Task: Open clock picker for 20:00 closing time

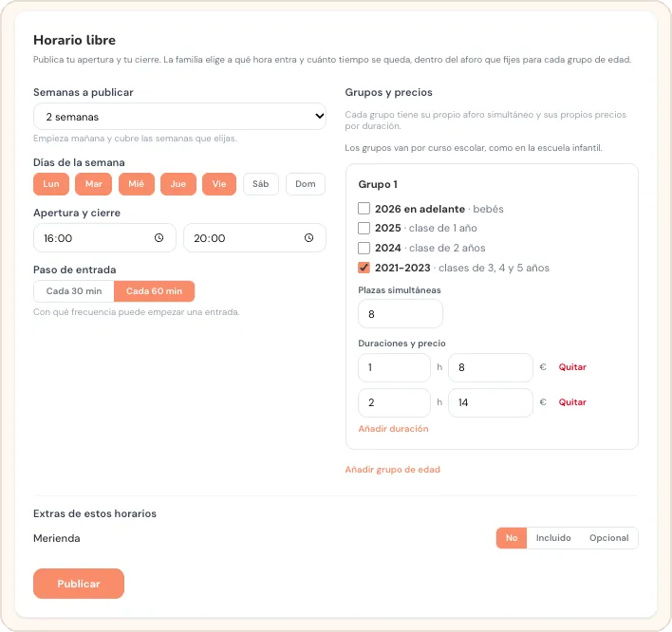Action: pyautogui.click(x=309, y=238)
